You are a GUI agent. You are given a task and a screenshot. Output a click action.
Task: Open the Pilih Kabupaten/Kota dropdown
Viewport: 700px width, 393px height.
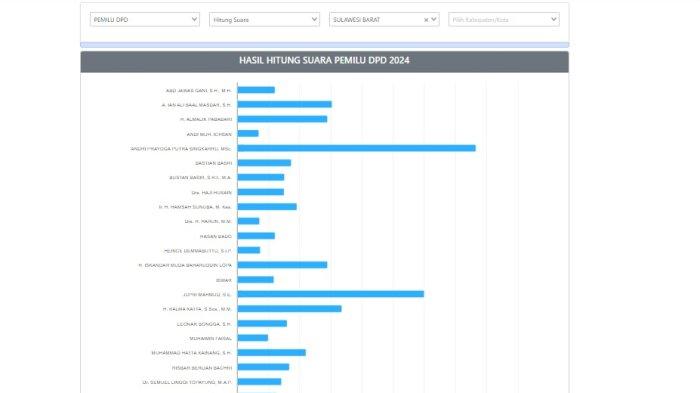tap(504, 19)
